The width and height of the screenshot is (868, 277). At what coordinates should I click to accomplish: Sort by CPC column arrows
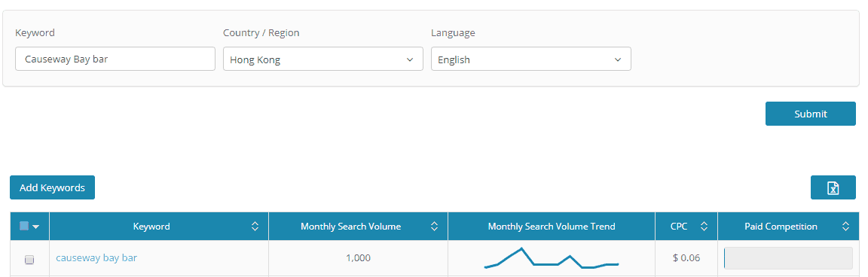(704, 226)
